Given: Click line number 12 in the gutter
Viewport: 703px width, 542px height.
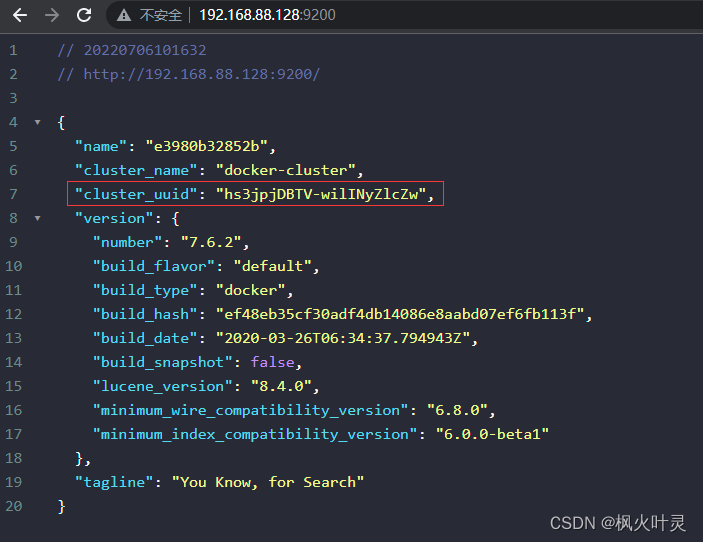Looking at the screenshot, I should [x=13, y=314].
